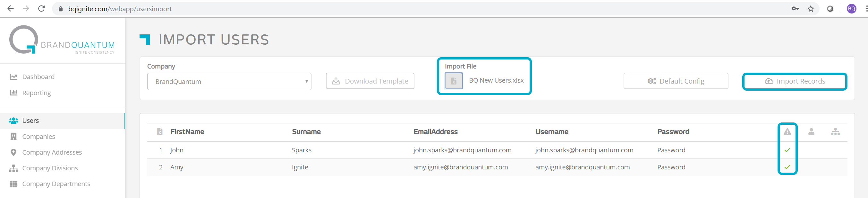Viewport: 868px width, 198px height.
Task: Click the Ignite surname cell
Action: (300, 167)
